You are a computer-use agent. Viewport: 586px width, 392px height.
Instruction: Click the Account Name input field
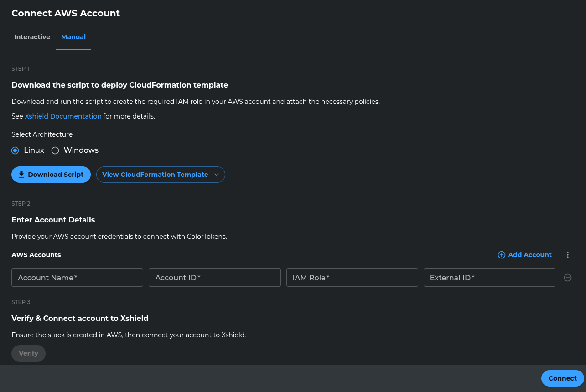[x=77, y=278]
